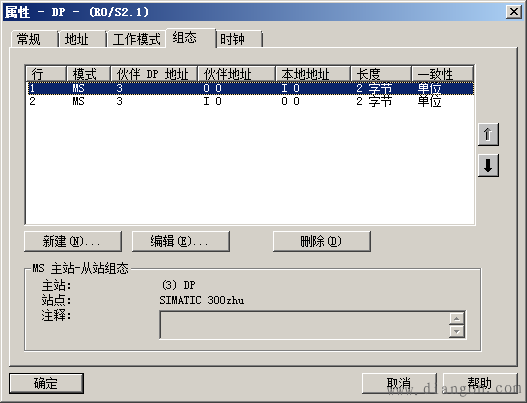Cancel the dialog with 取消

[399, 383]
